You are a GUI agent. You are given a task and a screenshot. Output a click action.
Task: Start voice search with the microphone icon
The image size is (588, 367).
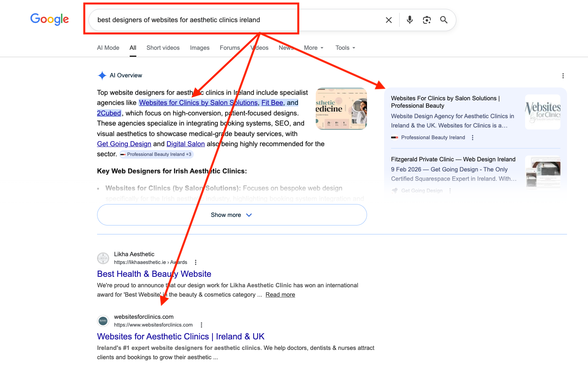(x=410, y=20)
